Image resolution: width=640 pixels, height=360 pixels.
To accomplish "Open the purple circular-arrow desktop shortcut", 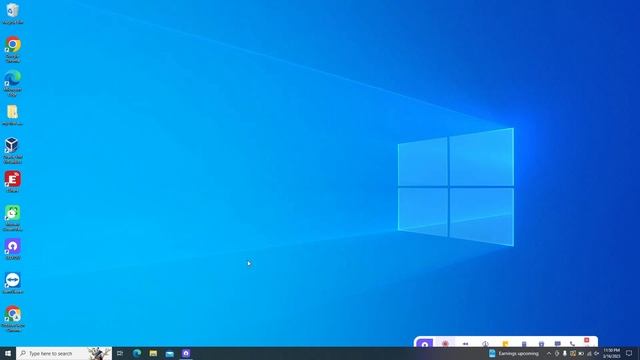I will coord(13,249).
